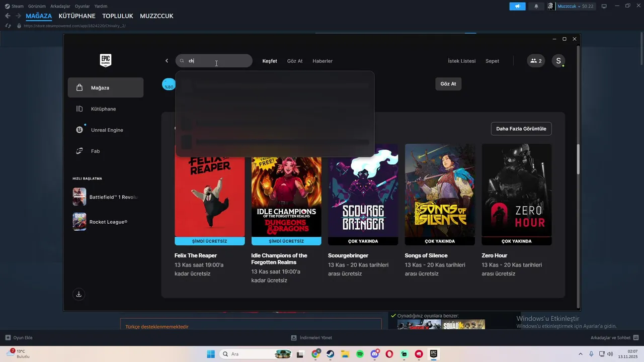The image size is (644, 362).
Task: Click Felix The Reaper title text
Action: pyautogui.click(x=196, y=255)
